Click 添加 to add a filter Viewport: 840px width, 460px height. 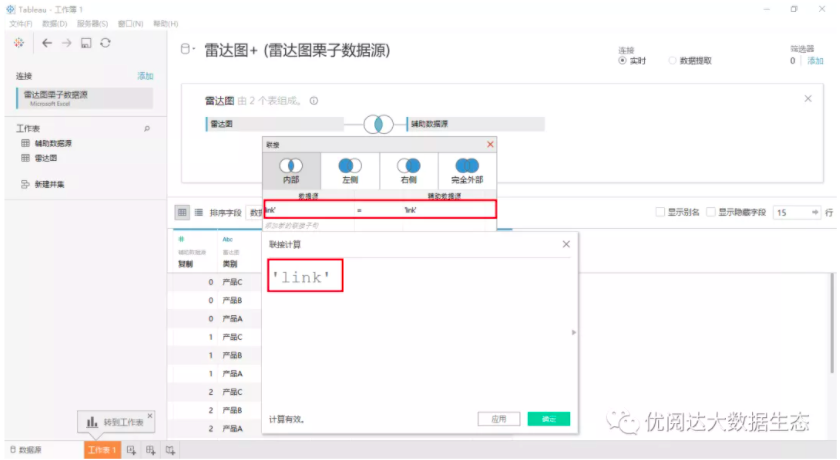point(815,61)
